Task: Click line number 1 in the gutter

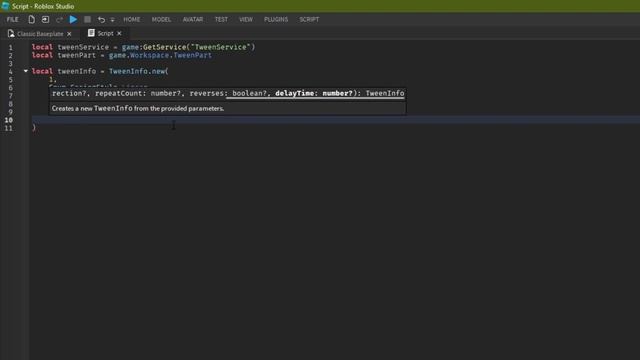Action: 10,47
